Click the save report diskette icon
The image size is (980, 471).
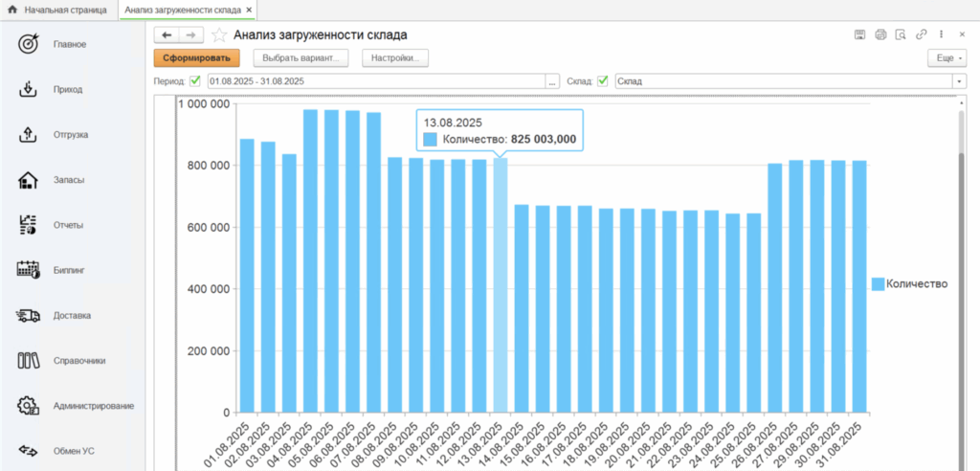pos(859,34)
